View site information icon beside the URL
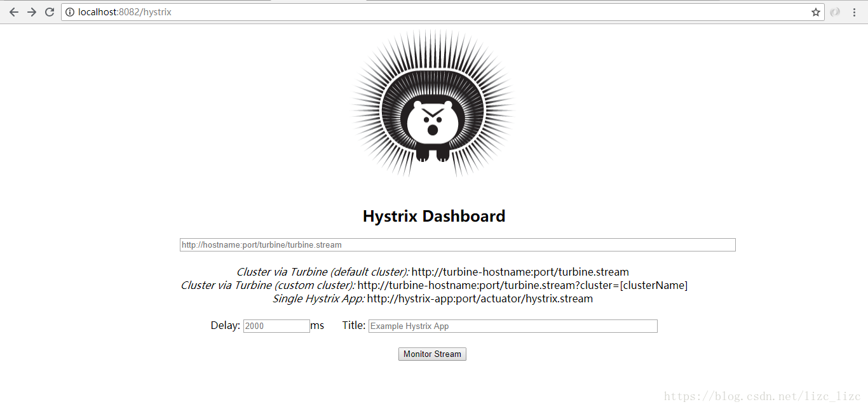 [x=70, y=12]
